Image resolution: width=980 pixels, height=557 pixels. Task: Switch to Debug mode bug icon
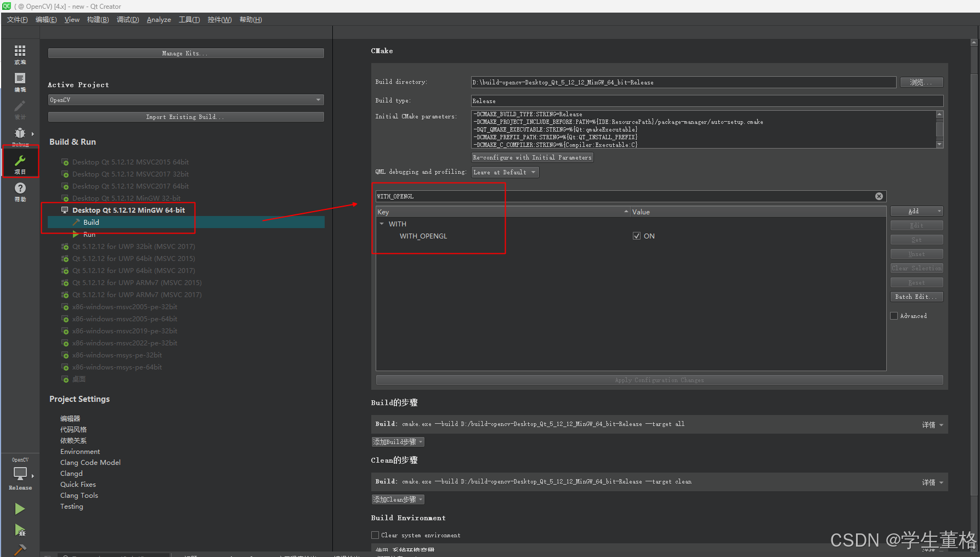(20, 134)
